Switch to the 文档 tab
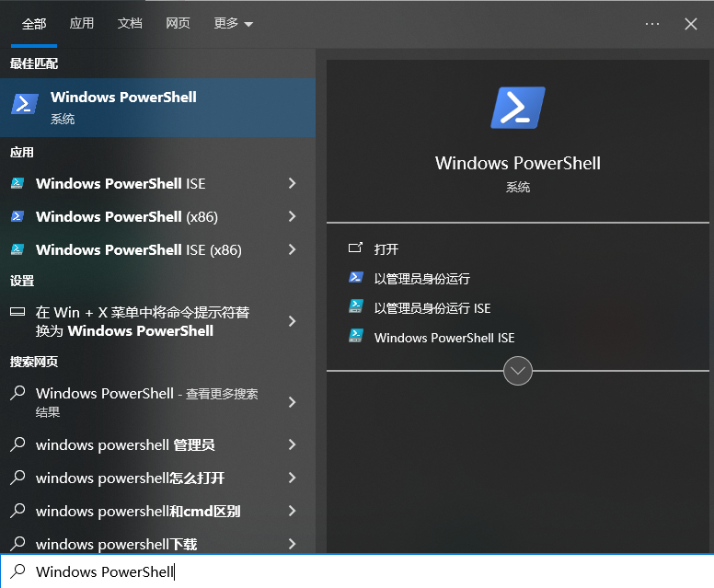The image size is (714, 588). tap(130, 23)
